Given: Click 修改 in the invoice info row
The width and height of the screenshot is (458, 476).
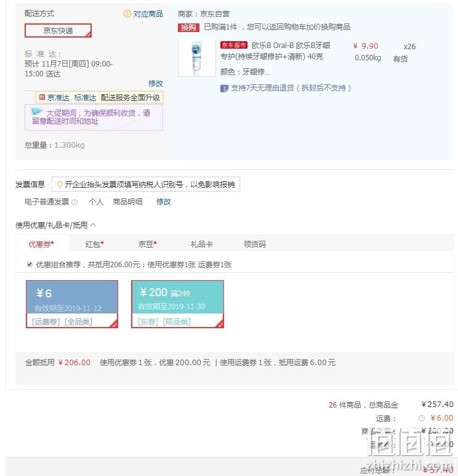Looking at the screenshot, I should (164, 202).
